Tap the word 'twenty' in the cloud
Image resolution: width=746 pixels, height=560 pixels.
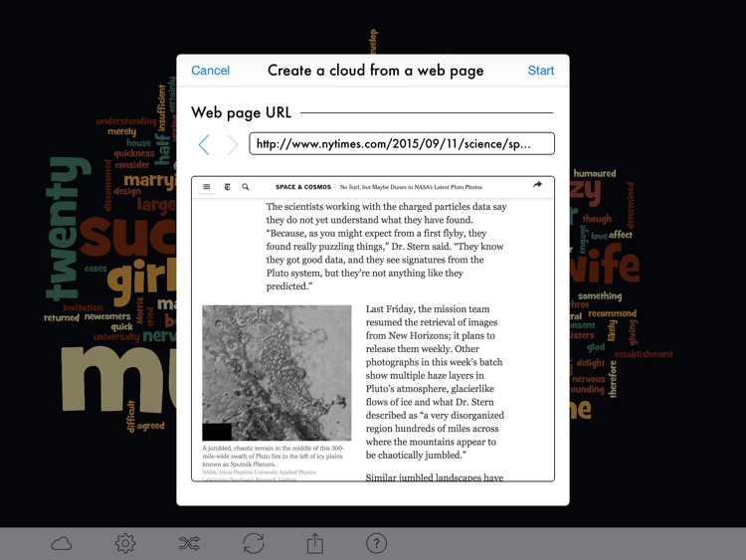(x=67, y=229)
